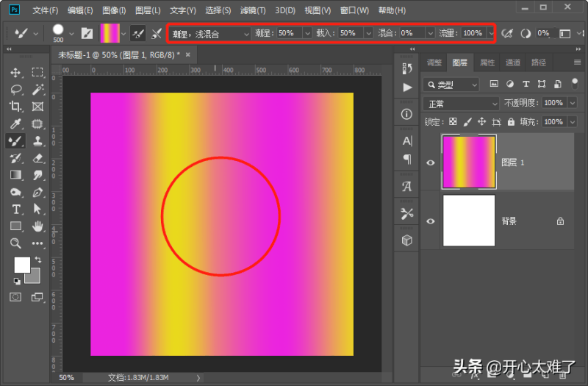
Task: Open the layer blend mode dropdown 正常
Action: click(462, 103)
